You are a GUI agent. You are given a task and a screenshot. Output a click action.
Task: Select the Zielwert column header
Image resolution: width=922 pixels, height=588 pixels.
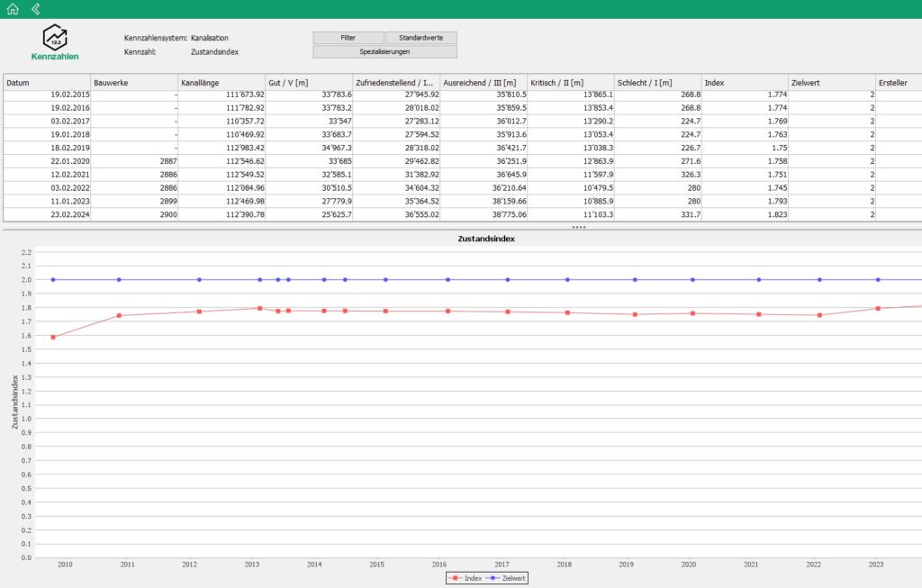831,83
